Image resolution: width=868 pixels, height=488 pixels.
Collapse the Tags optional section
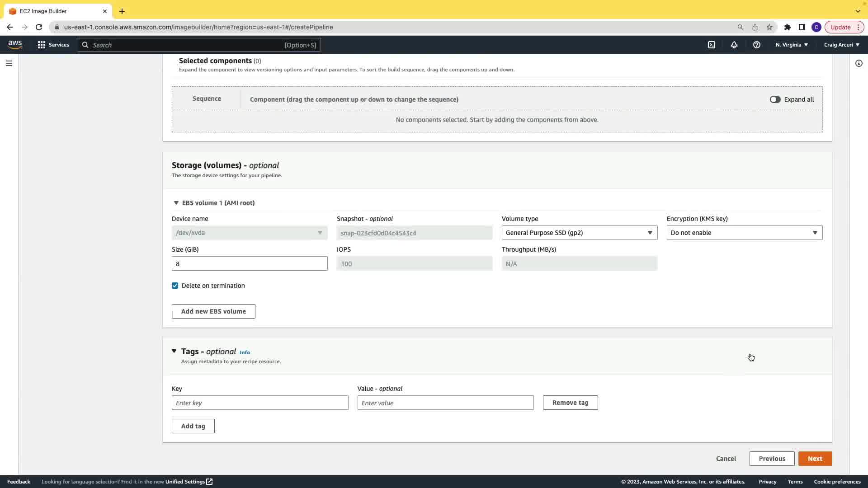click(174, 351)
